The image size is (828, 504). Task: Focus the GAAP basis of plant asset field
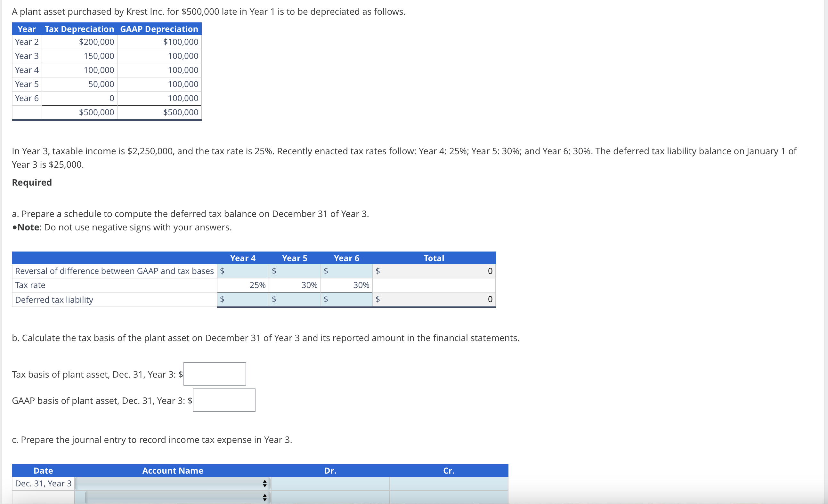click(x=224, y=400)
